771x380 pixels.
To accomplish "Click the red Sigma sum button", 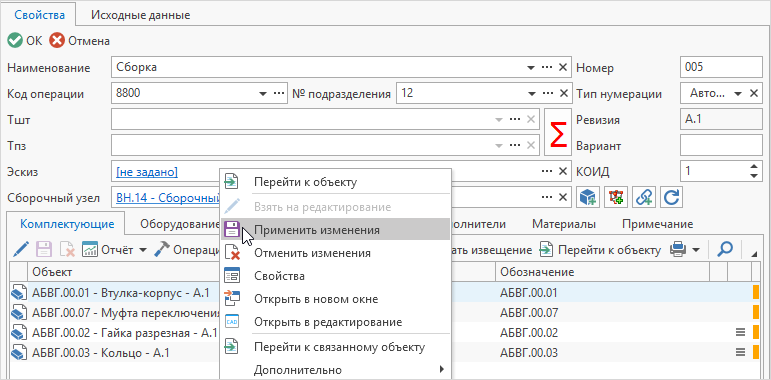I will [x=558, y=132].
